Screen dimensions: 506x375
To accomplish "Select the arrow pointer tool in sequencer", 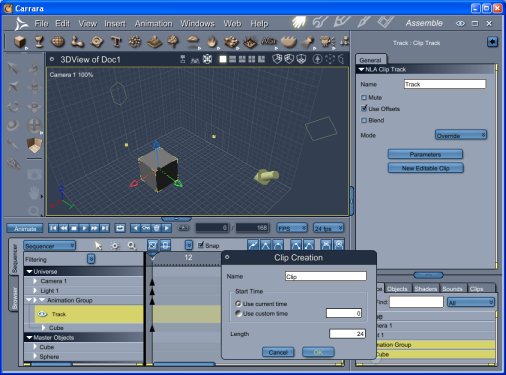I will [98, 246].
